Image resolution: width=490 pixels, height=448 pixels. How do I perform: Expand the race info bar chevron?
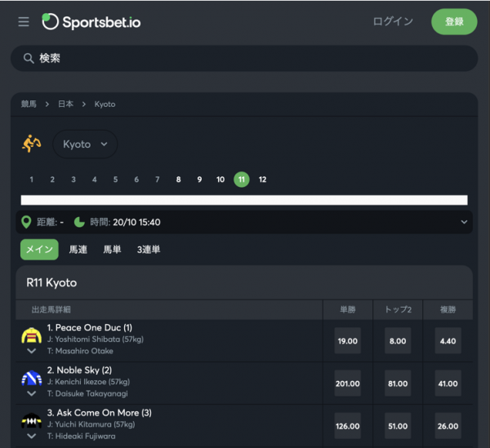[464, 222]
